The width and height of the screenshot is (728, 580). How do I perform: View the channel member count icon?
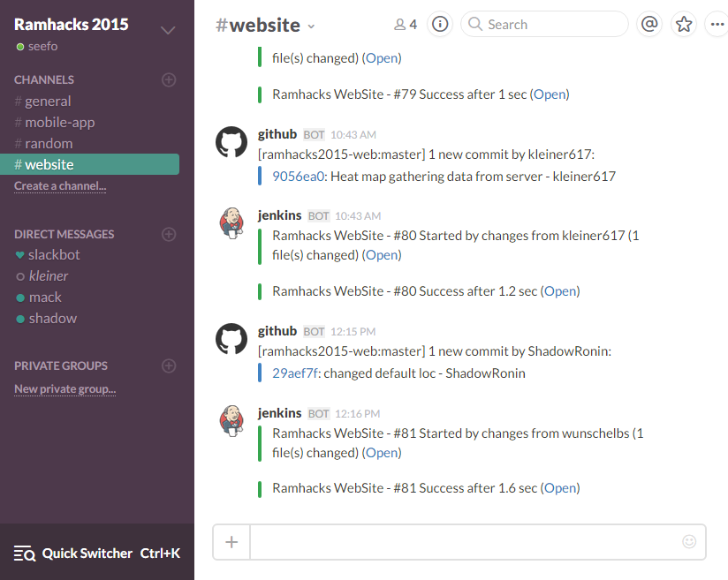(406, 24)
